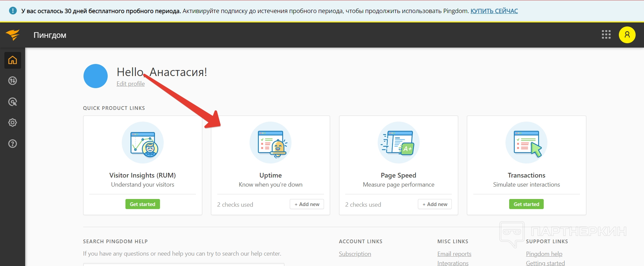This screenshot has height=266, width=644.
Task: Open the Email reports link
Action: (454, 254)
